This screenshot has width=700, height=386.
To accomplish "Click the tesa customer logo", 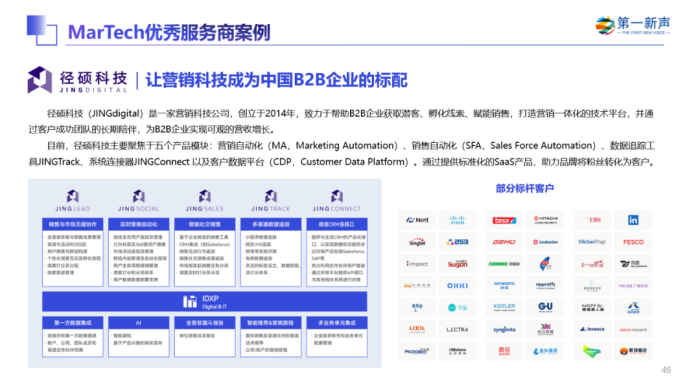I will coord(504,220).
